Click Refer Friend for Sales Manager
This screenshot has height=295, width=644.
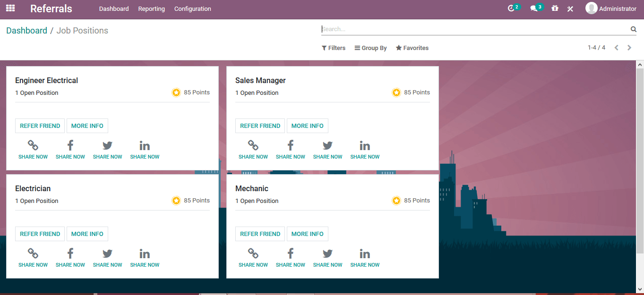(260, 126)
